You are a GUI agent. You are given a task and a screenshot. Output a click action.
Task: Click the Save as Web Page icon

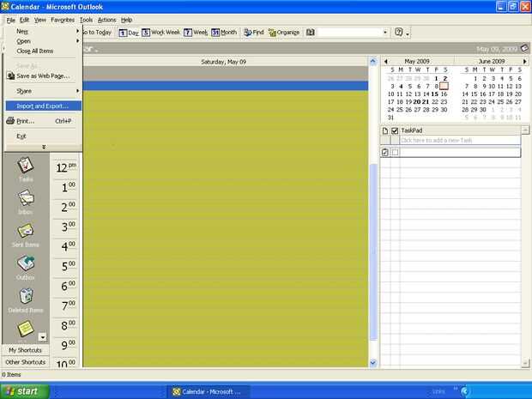pyautogui.click(x=10, y=76)
